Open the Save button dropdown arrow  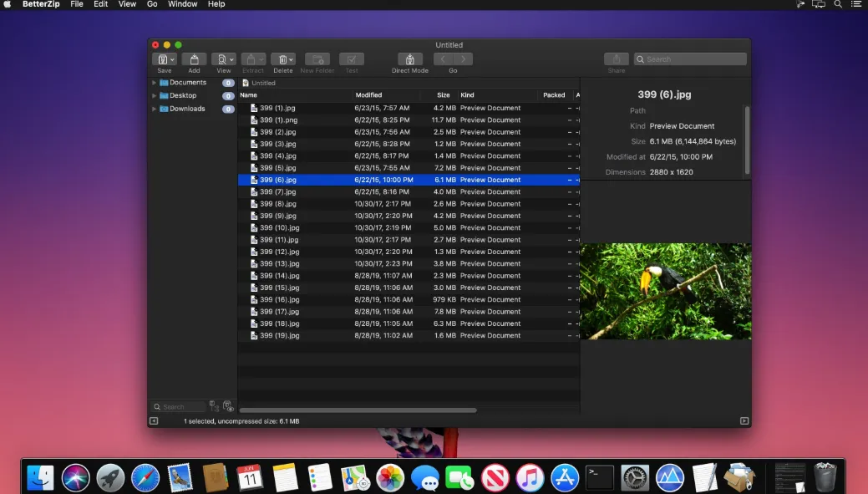click(x=172, y=60)
